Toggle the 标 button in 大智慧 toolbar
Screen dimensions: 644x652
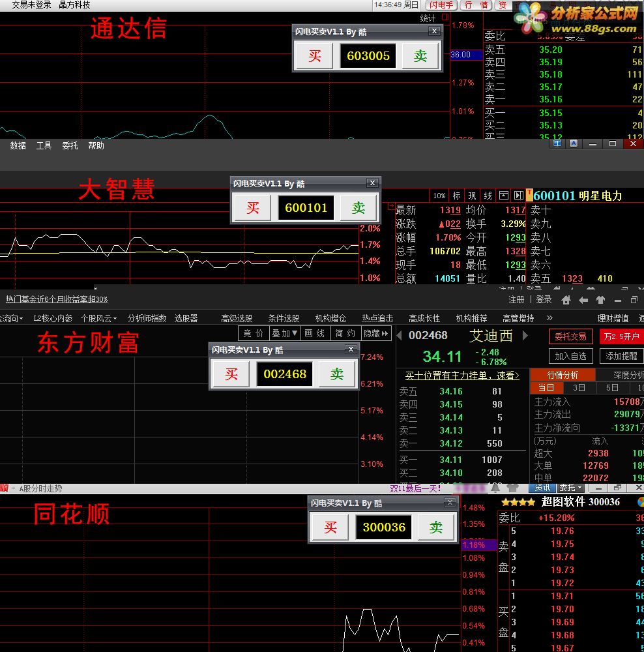pos(456,196)
